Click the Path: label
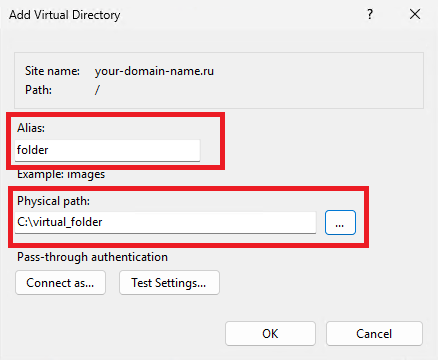This screenshot has width=438, height=360. click(38, 90)
